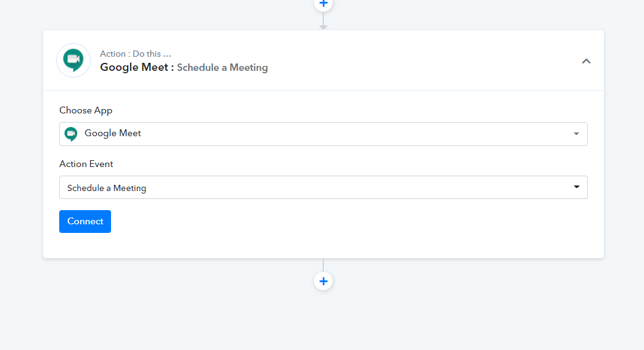Click the Choose App label
The image size is (644, 350).
(86, 110)
